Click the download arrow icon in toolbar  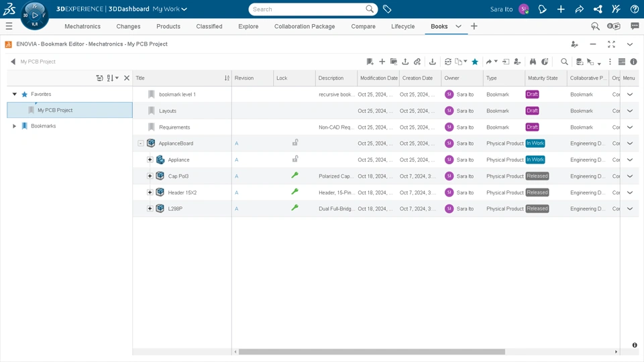[x=433, y=62]
